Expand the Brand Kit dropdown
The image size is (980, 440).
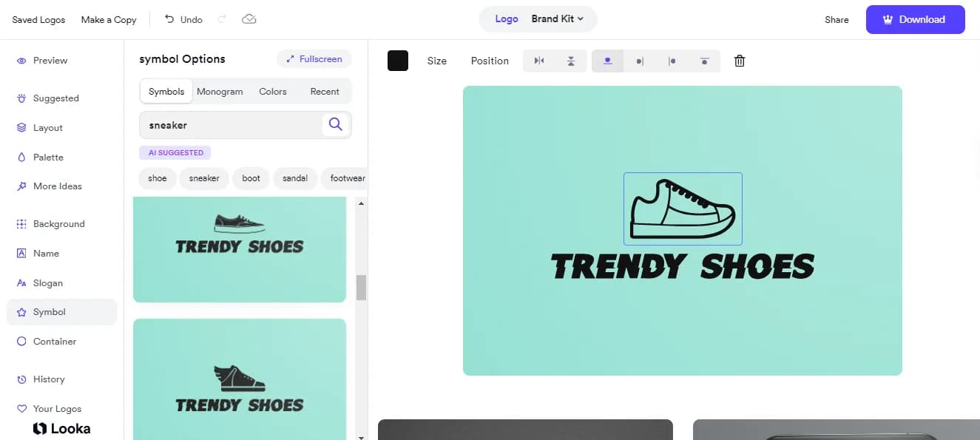(x=557, y=19)
